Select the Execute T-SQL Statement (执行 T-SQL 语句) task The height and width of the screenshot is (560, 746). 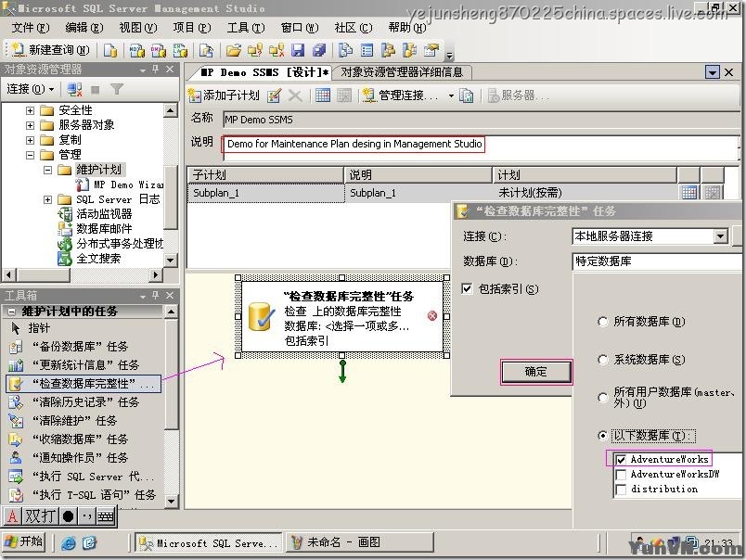click(83, 495)
